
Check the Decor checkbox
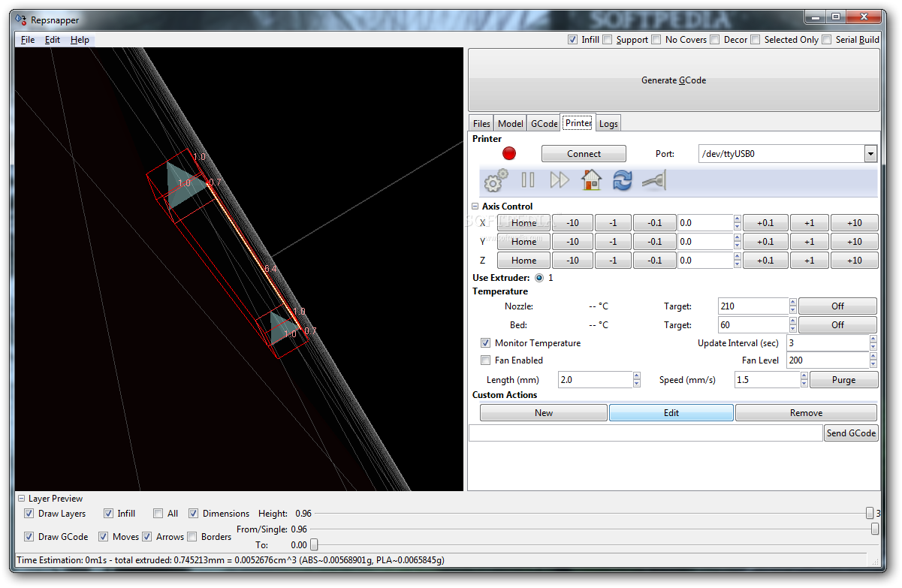coord(715,39)
